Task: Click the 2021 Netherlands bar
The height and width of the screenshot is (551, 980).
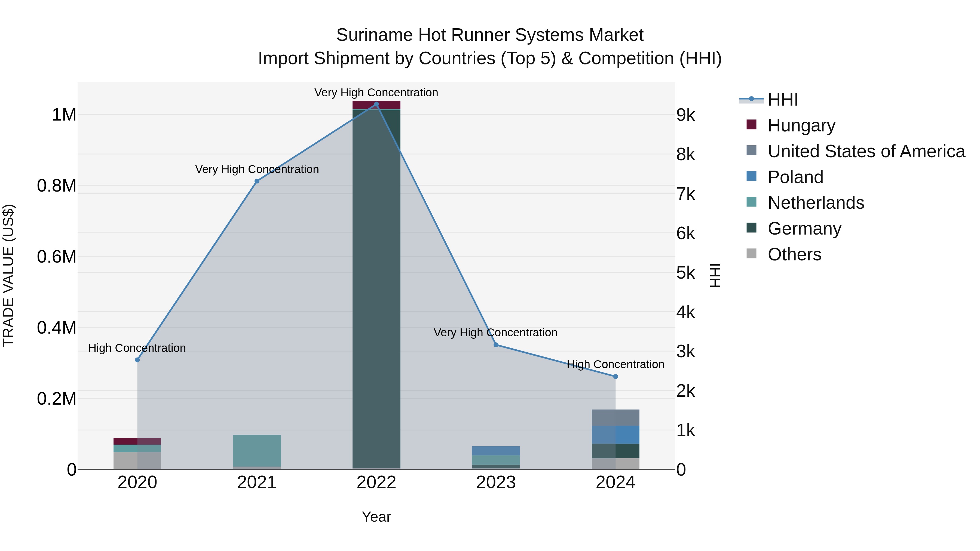Action: pyautogui.click(x=257, y=451)
